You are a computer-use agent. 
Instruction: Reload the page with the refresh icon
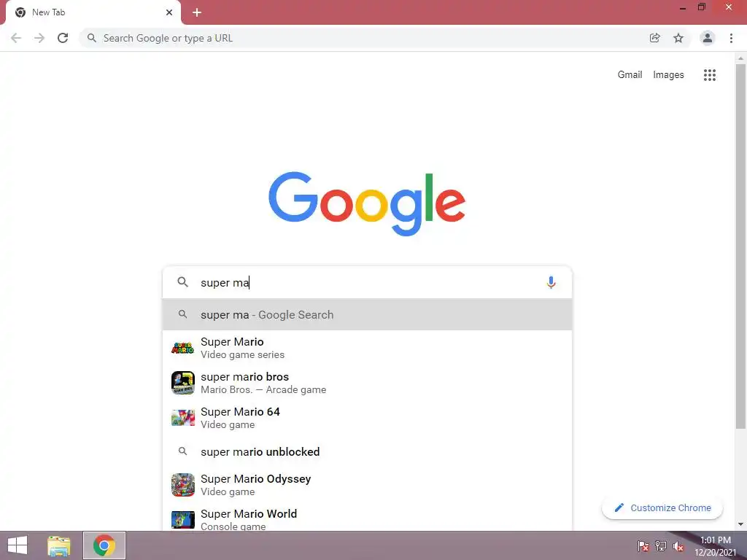pyautogui.click(x=63, y=38)
